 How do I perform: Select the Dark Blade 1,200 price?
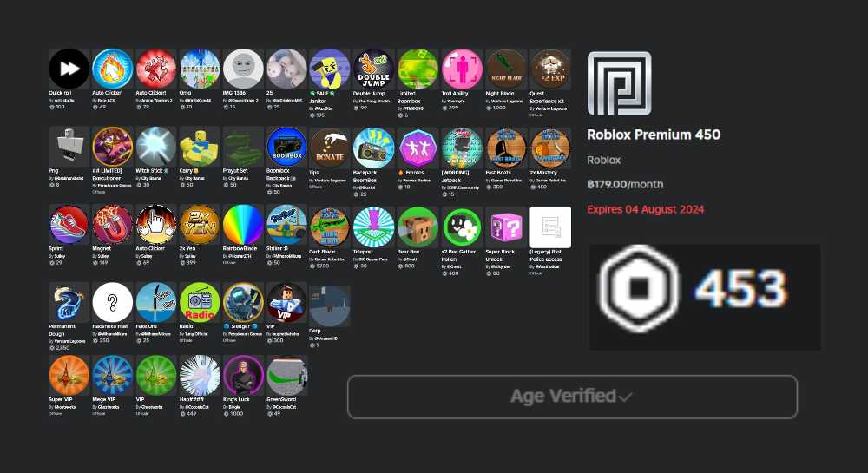coord(323,266)
